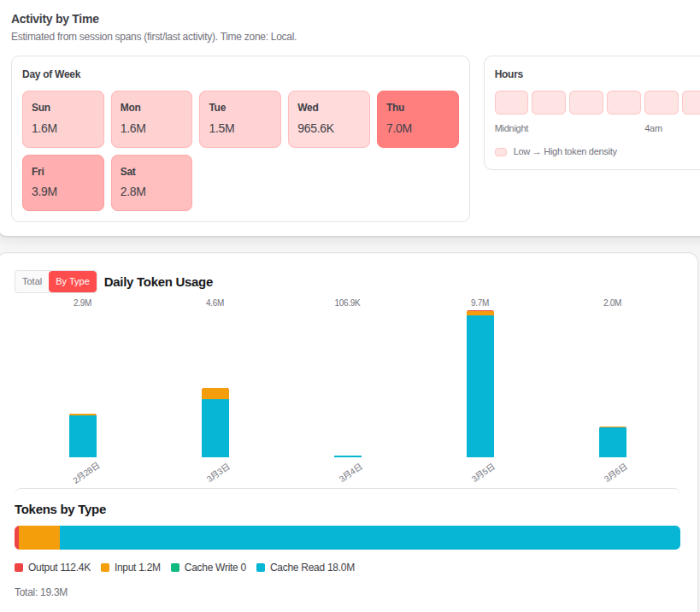Click the 3月6日 usage bar

[x=613, y=442]
